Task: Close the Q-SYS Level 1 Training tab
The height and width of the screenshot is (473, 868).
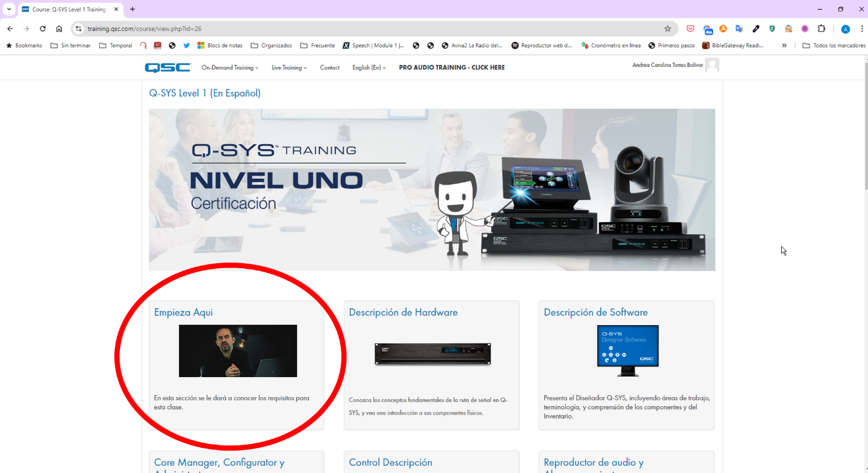Action: click(116, 9)
